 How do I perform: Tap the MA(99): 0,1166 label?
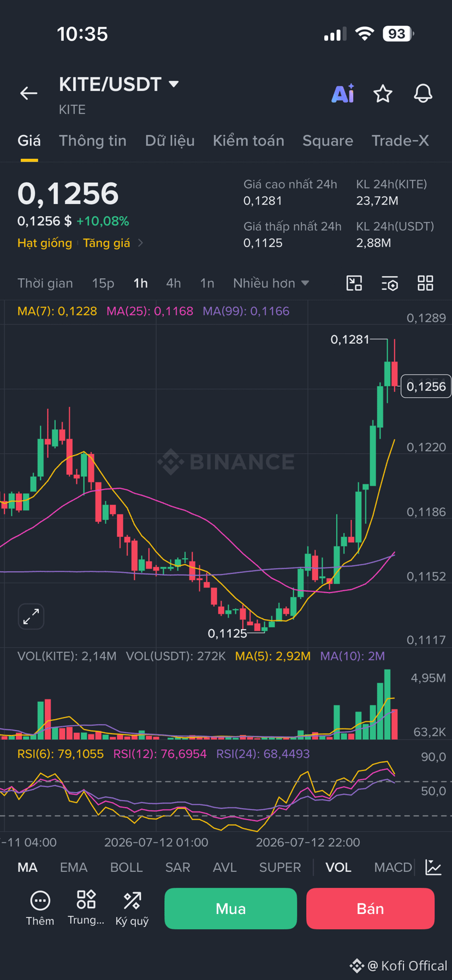pyautogui.click(x=246, y=311)
